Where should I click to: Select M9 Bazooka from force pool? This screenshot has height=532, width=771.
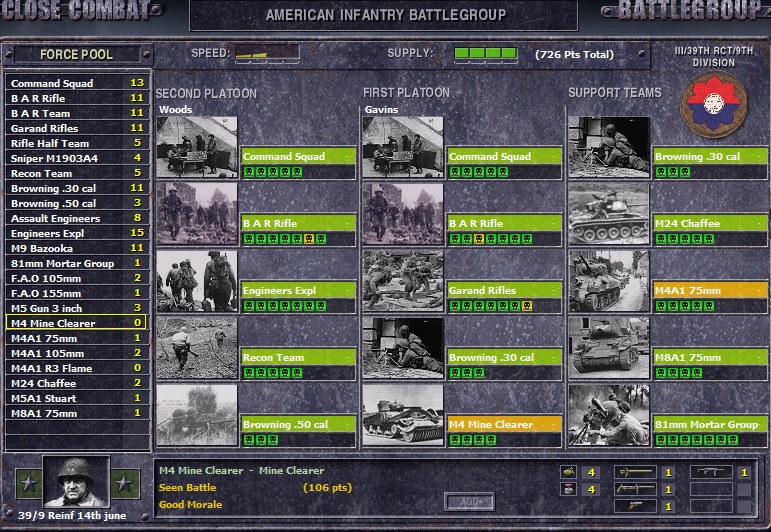(x=76, y=248)
